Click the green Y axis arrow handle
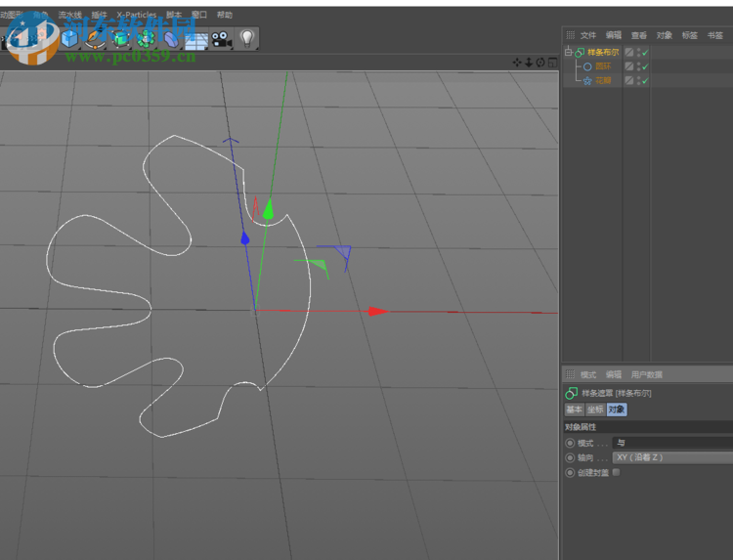Image resolution: width=733 pixels, height=560 pixels. point(269,209)
